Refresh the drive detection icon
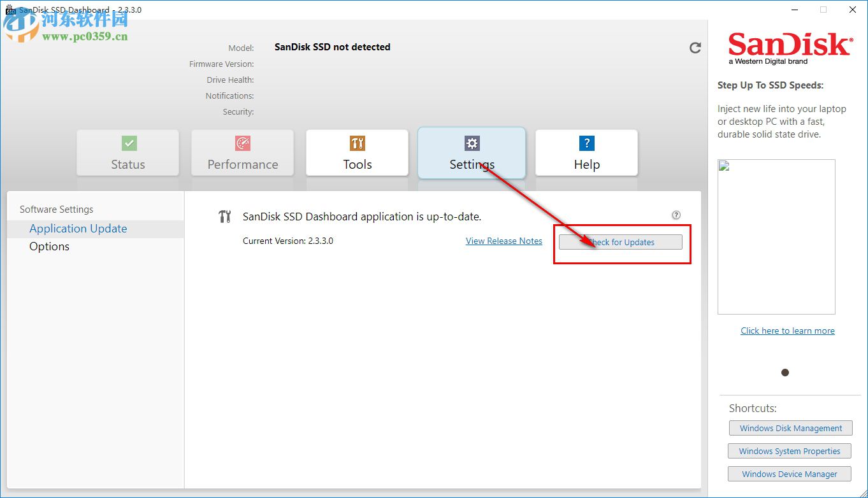The image size is (868, 498). tap(695, 48)
